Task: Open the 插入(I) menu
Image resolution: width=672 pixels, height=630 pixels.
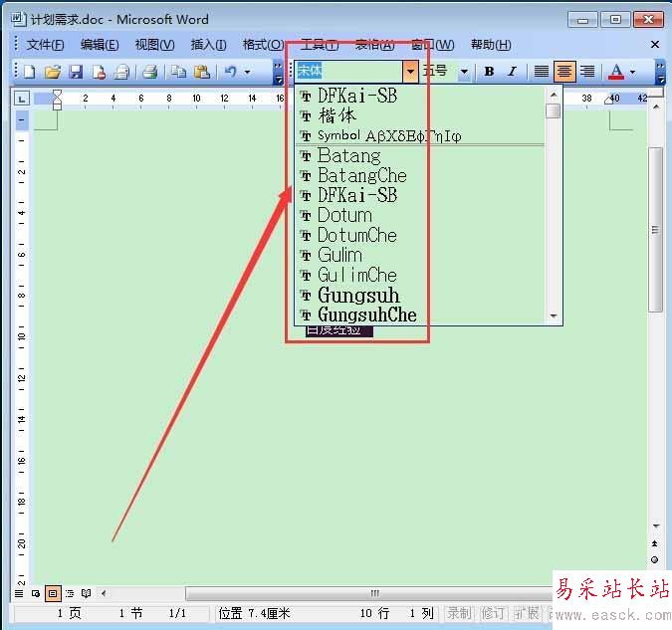Action: pyautogui.click(x=208, y=45)
